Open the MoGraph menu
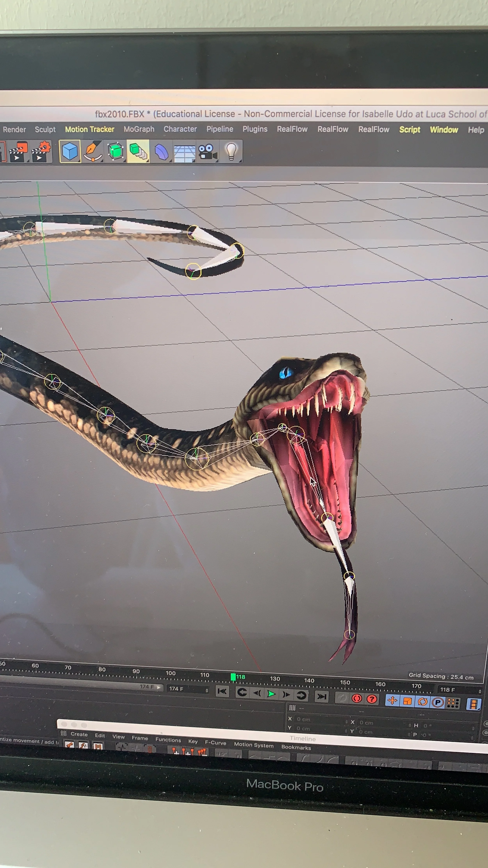The width and height of the screenshot is (488, 868). (x=139, y=129)
